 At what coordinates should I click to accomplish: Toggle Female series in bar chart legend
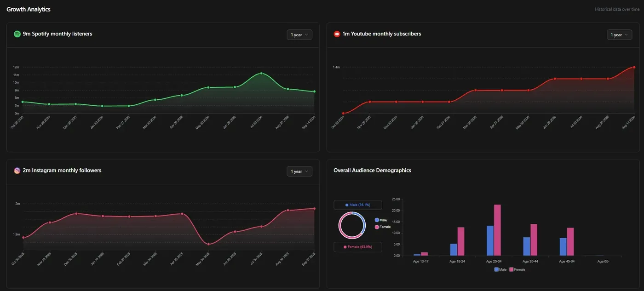coord(517,269)
